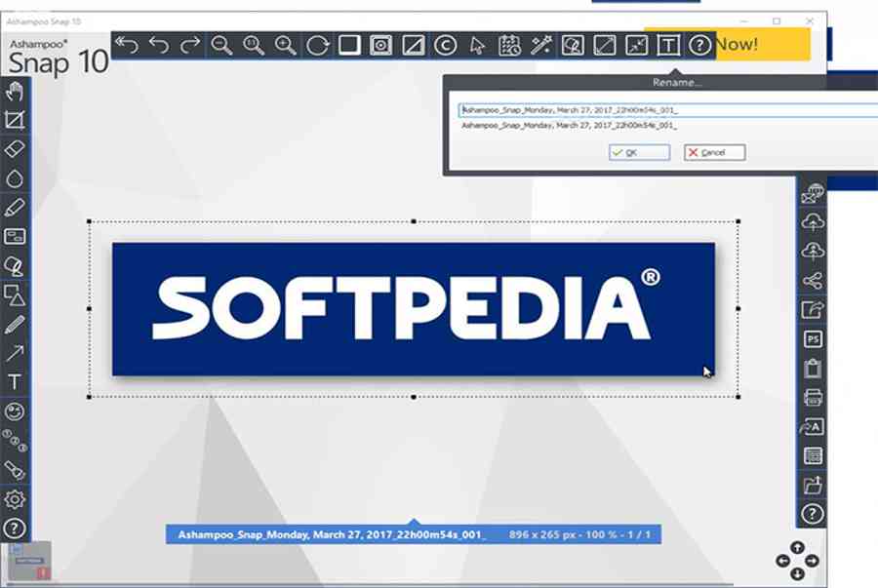This screenshot has width=878, height=588.
Task: Send to Photoshop using PS icon
Action: click(x=813, y=339)
